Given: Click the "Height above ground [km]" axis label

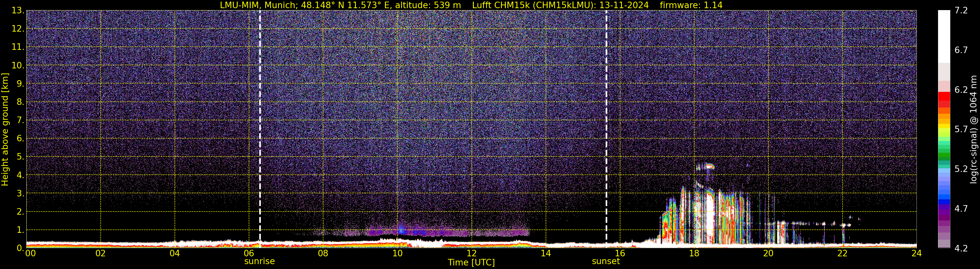Looking at the screenshot, I should click(x=5, y=129).
